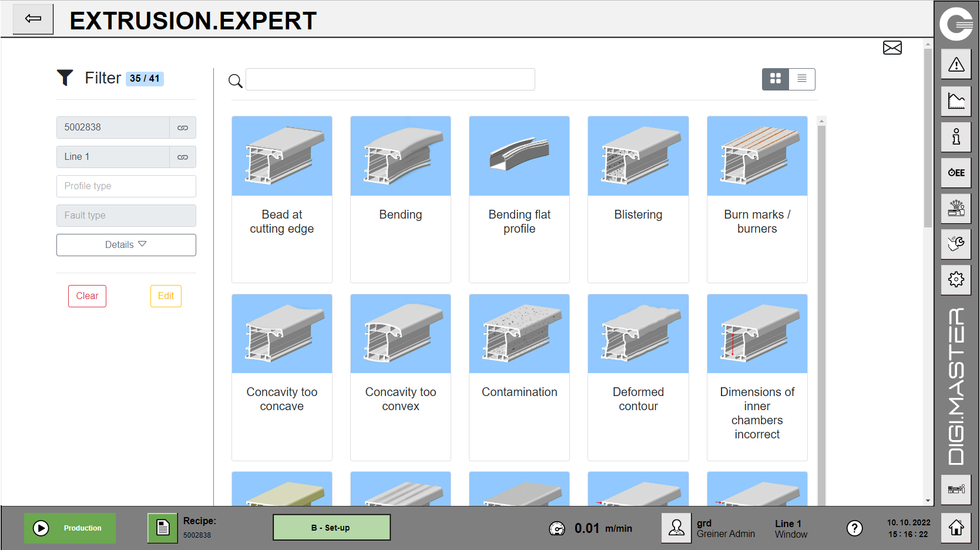This screenshot has width=980, height=550.
Task: Open the maintenance wrench icon
Action: pos(956,244)
